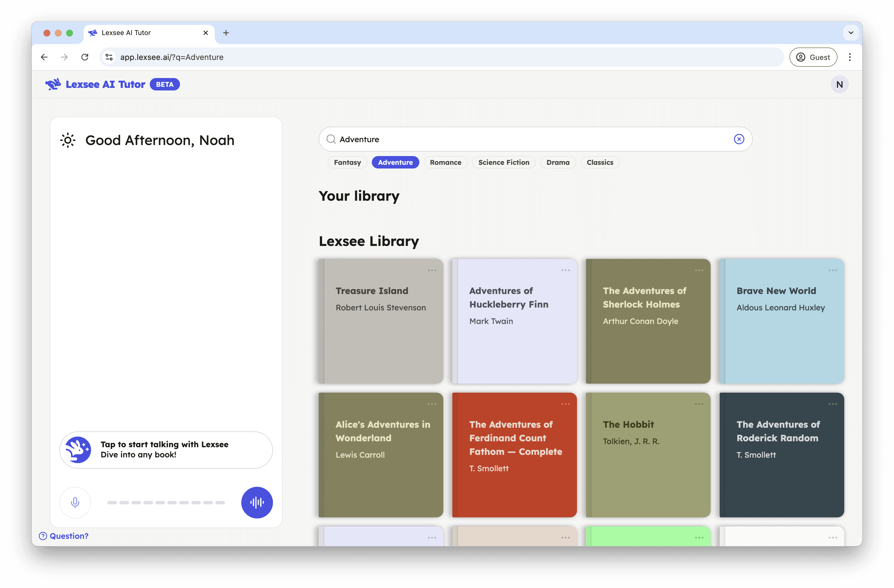Open the three-dot menu on Treasure Island
Image resolution: width=894 pixels, height=588 pixels.
point(431,270)
